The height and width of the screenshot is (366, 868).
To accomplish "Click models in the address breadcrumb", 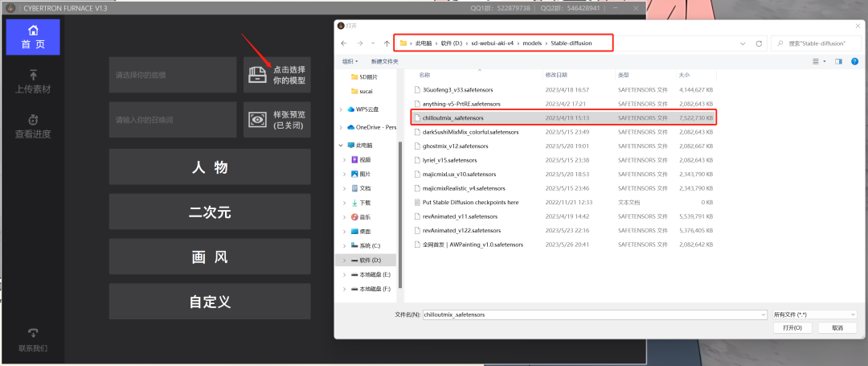I will pos(533,43).
